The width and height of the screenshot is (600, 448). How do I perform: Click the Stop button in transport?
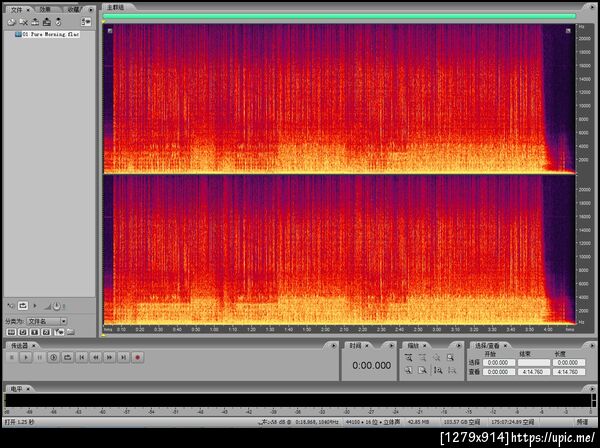click(x=12, y=357)
